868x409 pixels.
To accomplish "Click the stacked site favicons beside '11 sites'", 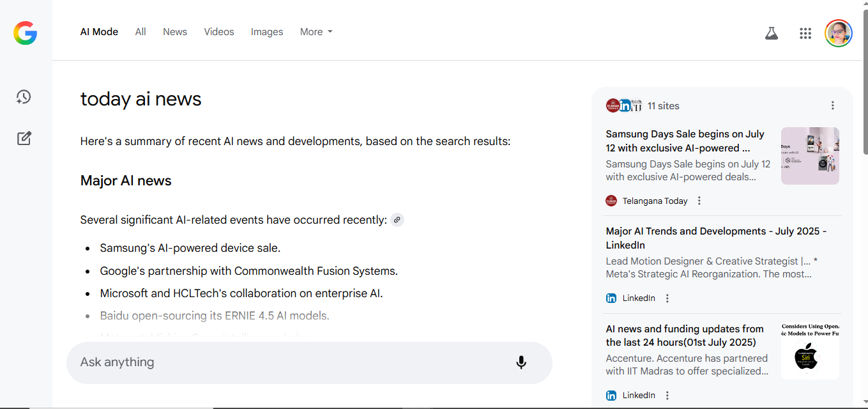I will coord(624,105).
